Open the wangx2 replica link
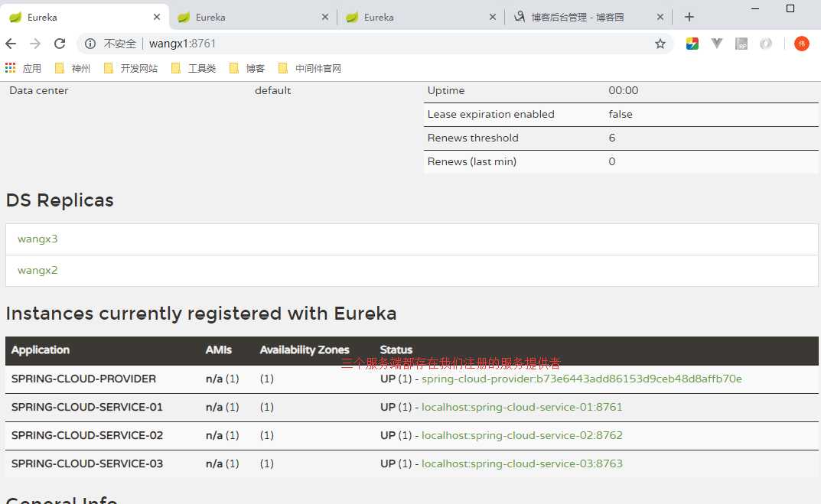The width and height of the screenshot is (821, 504). click(x=37, y=271)
